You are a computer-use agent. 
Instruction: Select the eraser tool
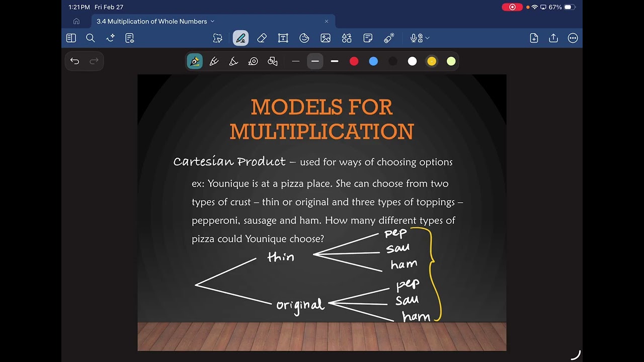point(262,38)
